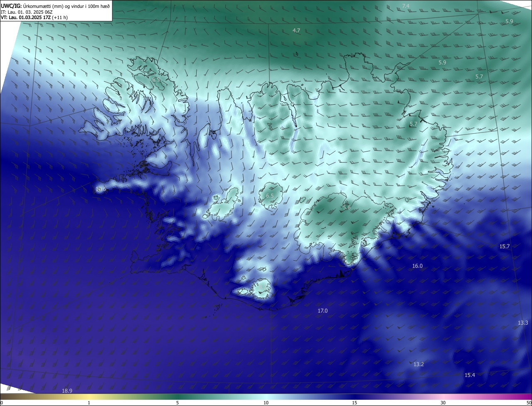Screen dimensions: 532x406
Task: Click the 50 tick label on the color scale
Action: (x=529, y=403)
